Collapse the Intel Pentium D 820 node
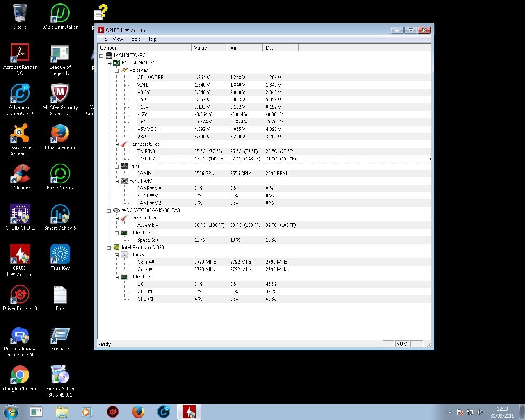The width and height of the screenshot is (525, 420). tap(109, 247)
